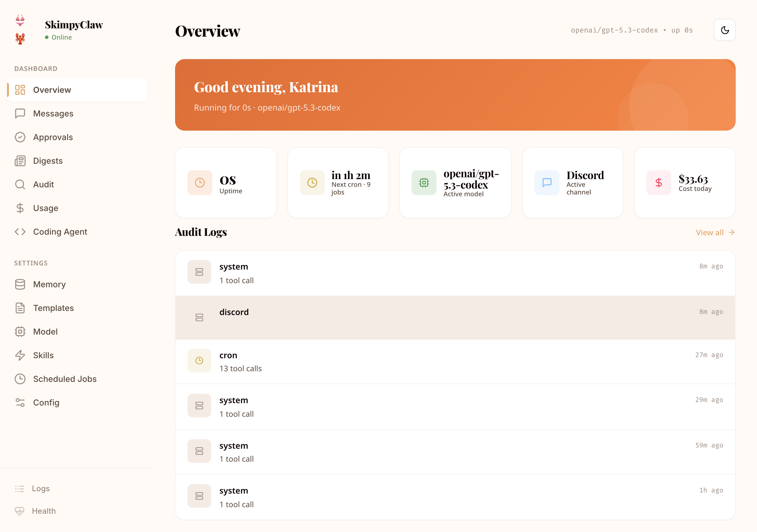Open the Config settings item
Image resolution: width=757 pixels, height=532 pixels.
pos(46,403)
